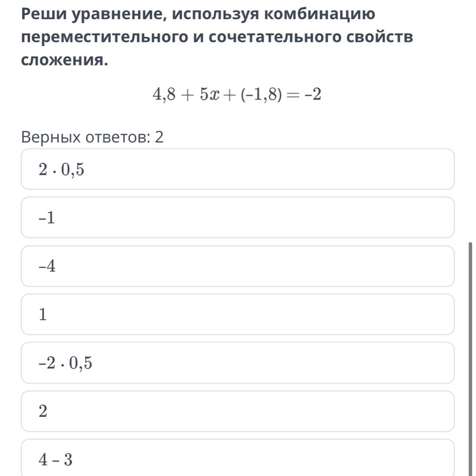Tick the answer option 4 − 3
Image resolution: width=476 pixels, height=476 pixels.
tap(238, 458)
